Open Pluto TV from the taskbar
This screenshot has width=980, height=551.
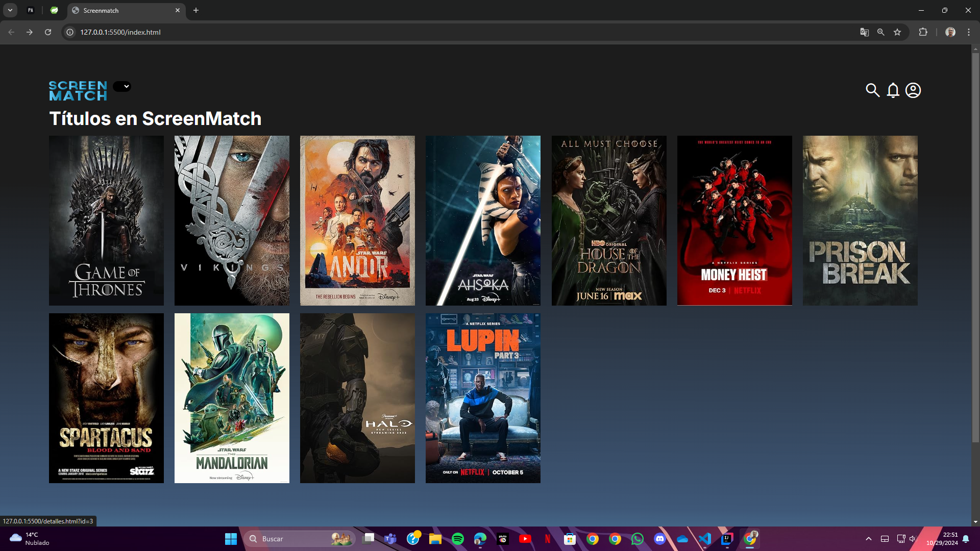pyautogui.click(x=503, y=539)
